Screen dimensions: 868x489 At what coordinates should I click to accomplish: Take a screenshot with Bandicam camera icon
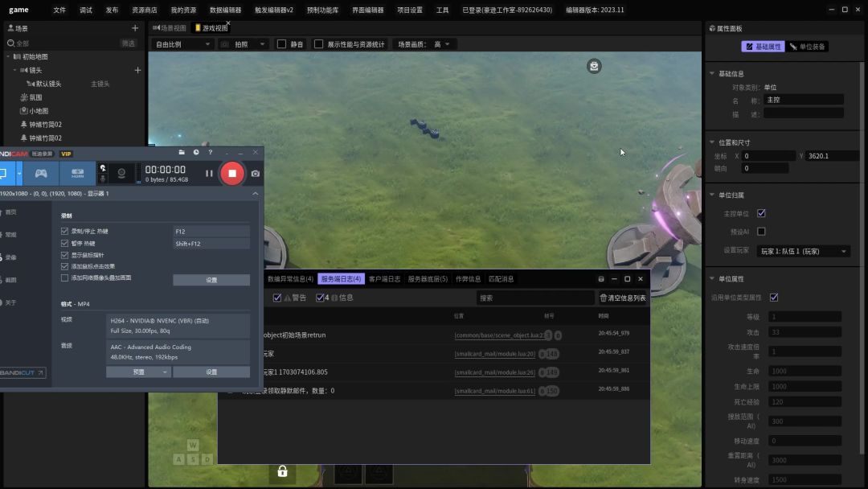pyautogui.click(x=255, y=173)
